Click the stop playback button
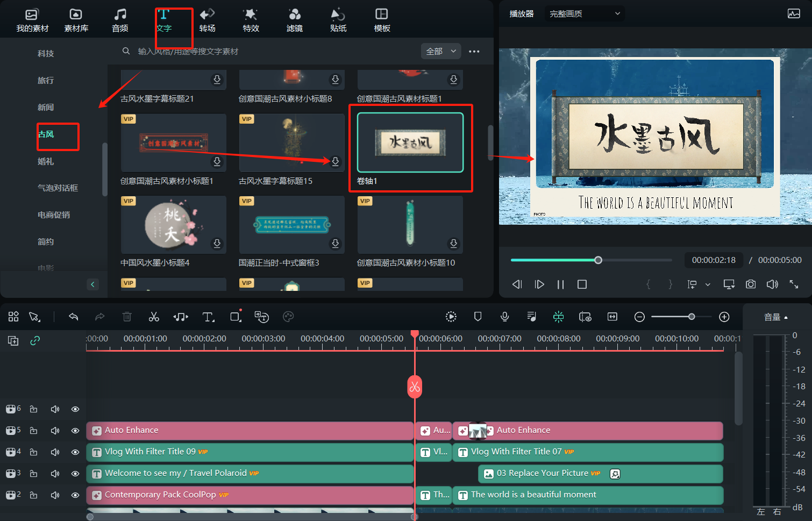 [x=582, y=284]
